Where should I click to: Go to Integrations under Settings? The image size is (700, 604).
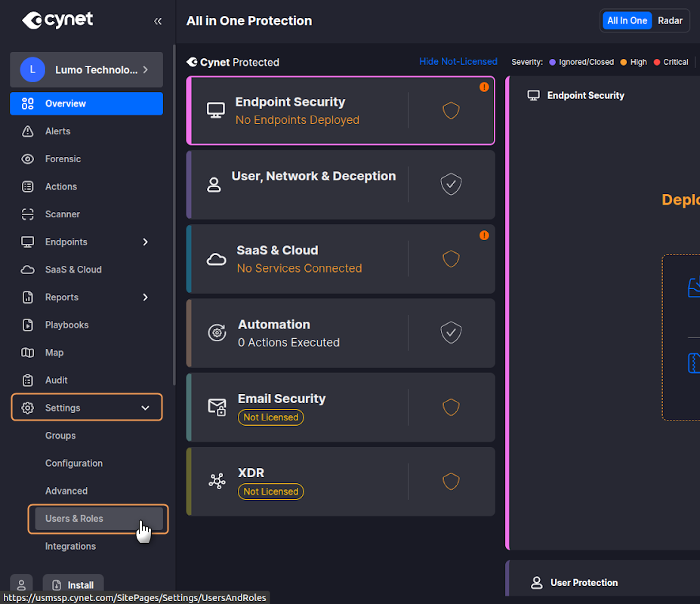click(x=70, y=547)
